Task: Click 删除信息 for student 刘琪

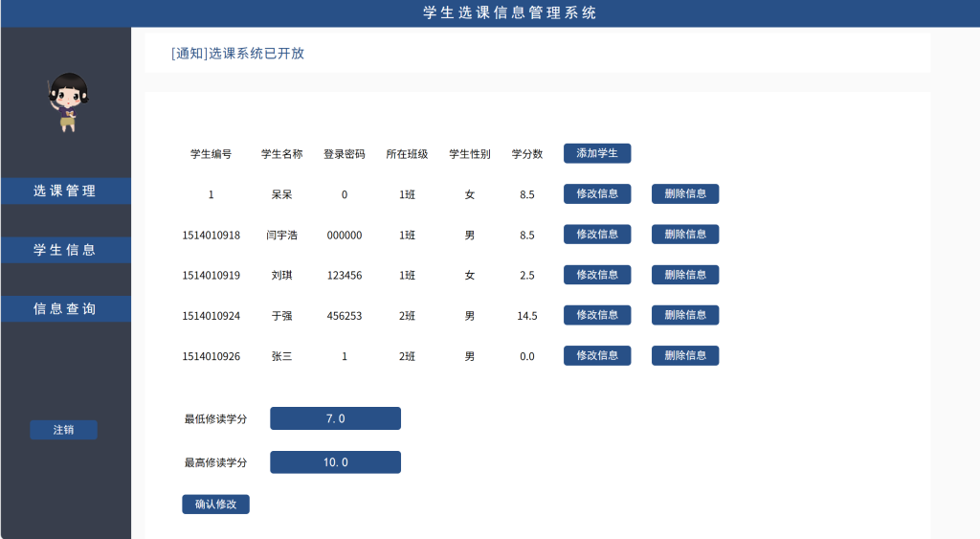Action: coord(685,275)
